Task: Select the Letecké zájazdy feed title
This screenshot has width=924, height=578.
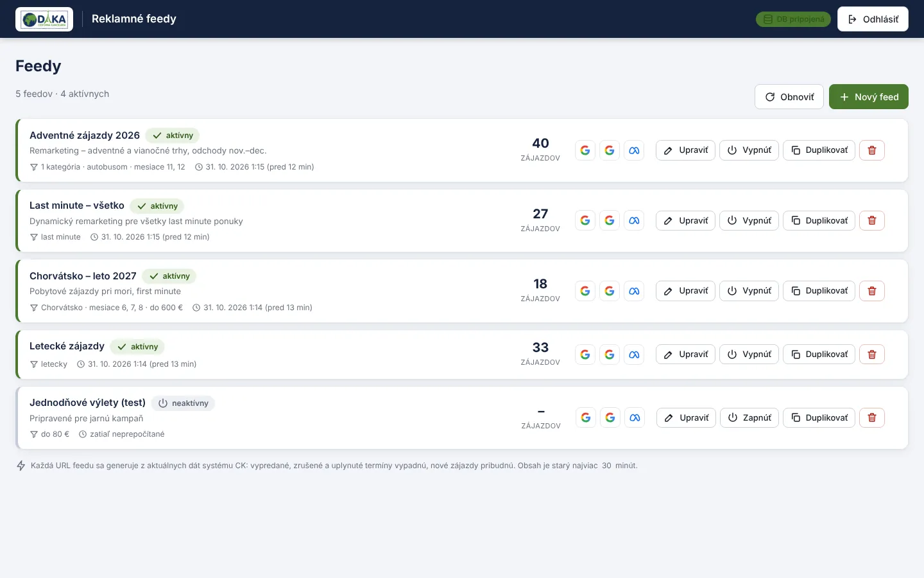Action: pos(67,346)
